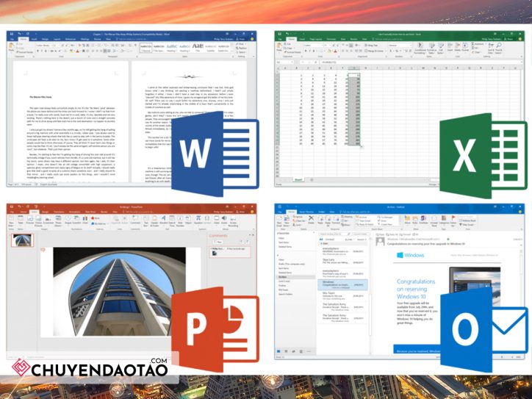The image size is (532, 399).
Task: Insert a Table in PowerPoint
Action: [x=21, y=220]
